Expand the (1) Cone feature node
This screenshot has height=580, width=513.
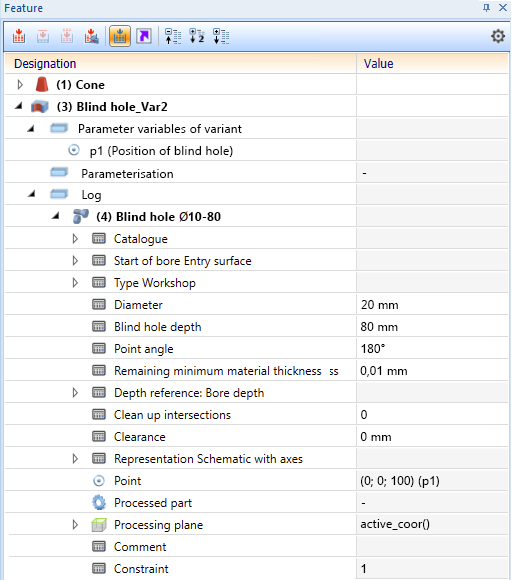pyautogui.click(x=20, y=85)
